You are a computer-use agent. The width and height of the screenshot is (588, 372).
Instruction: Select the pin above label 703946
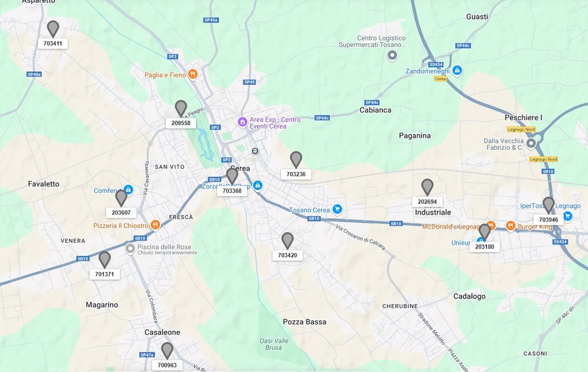coord(548,205)
